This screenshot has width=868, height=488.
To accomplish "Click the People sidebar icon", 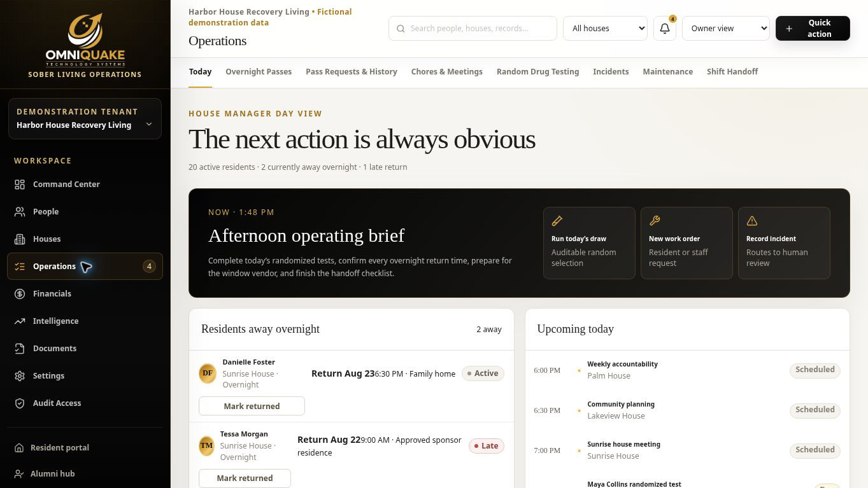I will pos(20,212).
